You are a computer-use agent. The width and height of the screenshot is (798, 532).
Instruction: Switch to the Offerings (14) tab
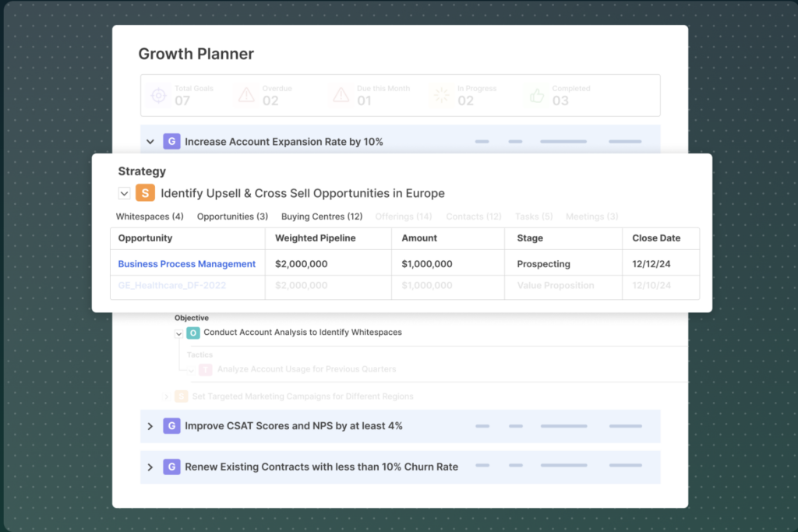404,217
